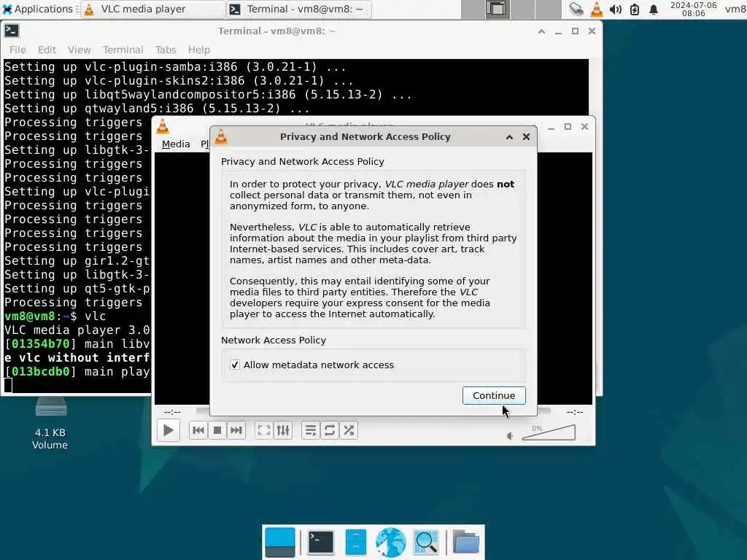Image resolution: width=747 pixels, height=560 pixels.
Task: Open extended settings equalizer icon
Action: tap(283, 430)
